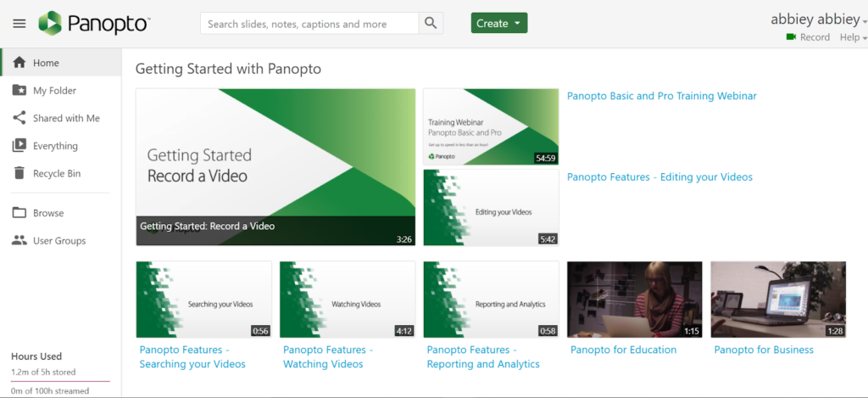Click the Record link at top right

pos(815,37)
